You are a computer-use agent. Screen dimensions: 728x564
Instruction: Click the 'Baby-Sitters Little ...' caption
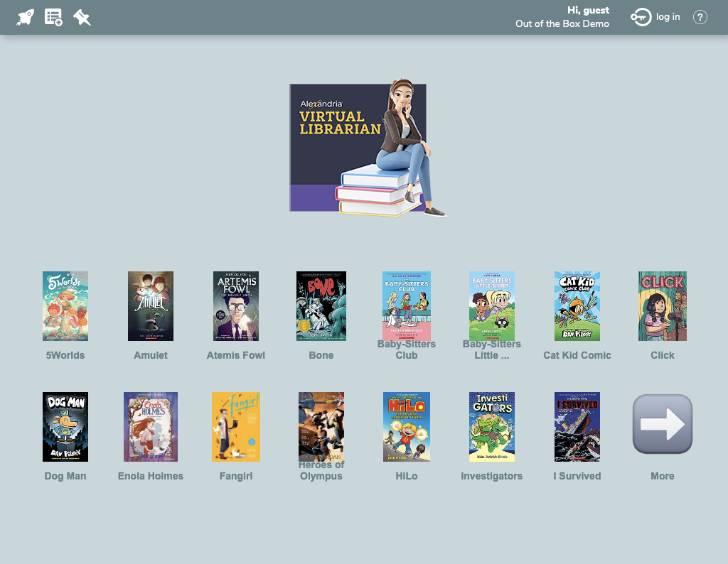(x=492, y=349)
